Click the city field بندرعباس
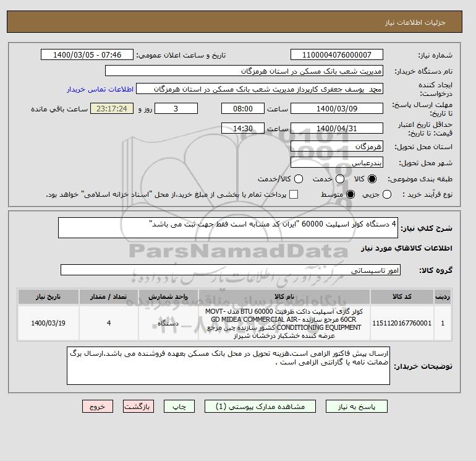 (337, 163)
